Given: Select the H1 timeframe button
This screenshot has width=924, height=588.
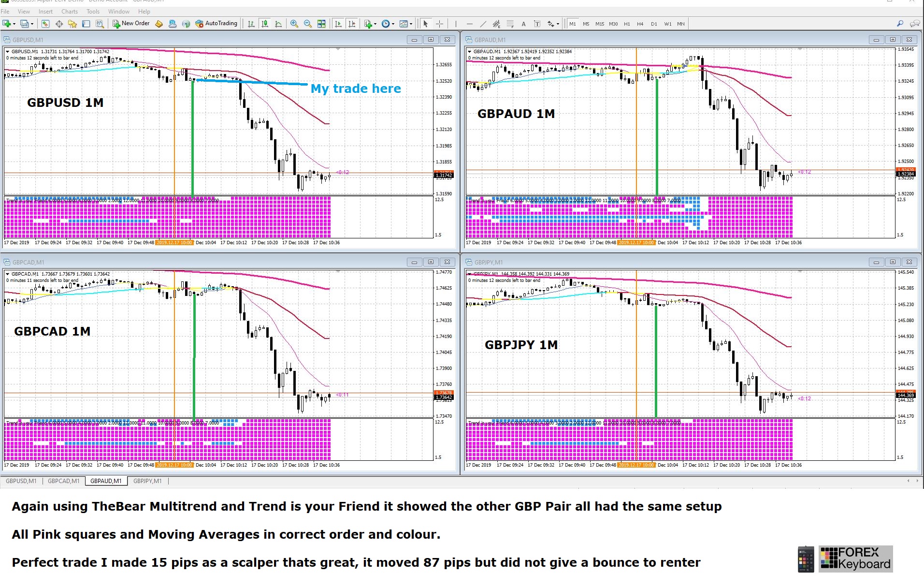Looking at the screenshot, I should point(627,24).
